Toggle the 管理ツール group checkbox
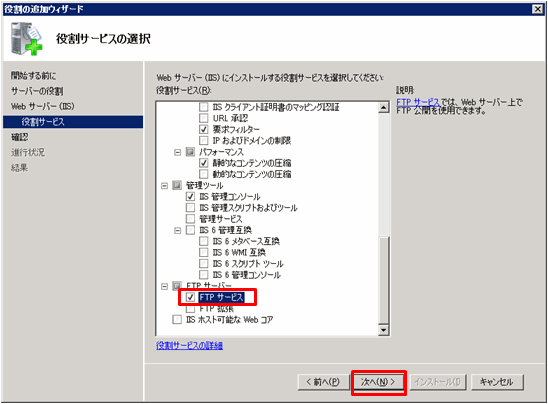Image resolution: width=548 pixels, height=404 pixels. (177, 185)
